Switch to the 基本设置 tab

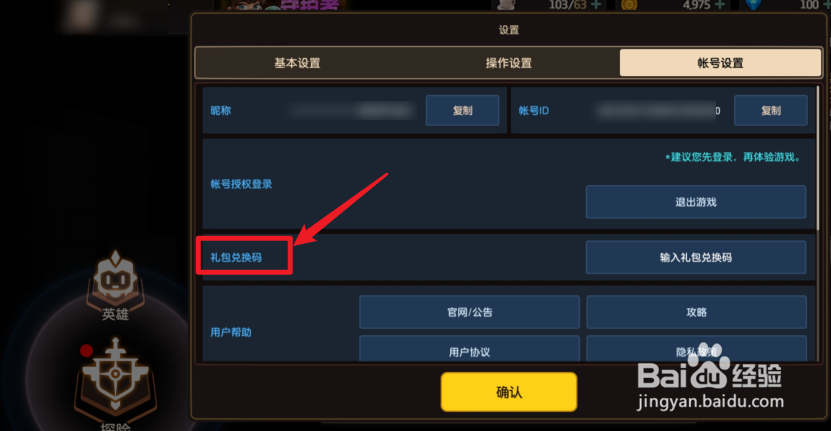pyautogui.click(x=297, y=63)
